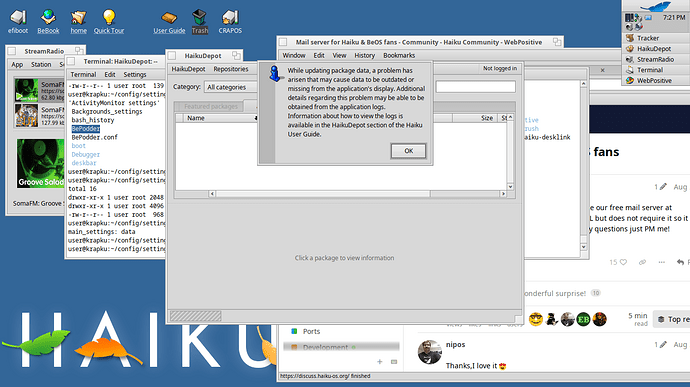Open the History menu in WebPositive
Screen dimensions: 690x387
(364, 55)
